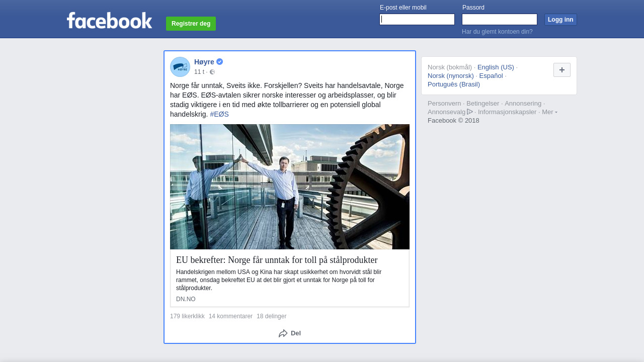Screen dimensions: 644x362
Task: Click 18 delinger count
Action: point(271,316)
